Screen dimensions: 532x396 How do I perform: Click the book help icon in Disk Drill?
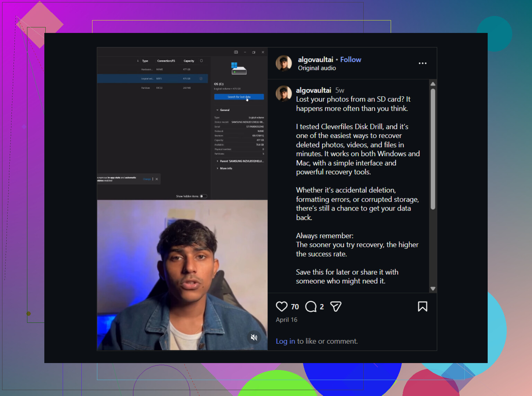point(236,52)
